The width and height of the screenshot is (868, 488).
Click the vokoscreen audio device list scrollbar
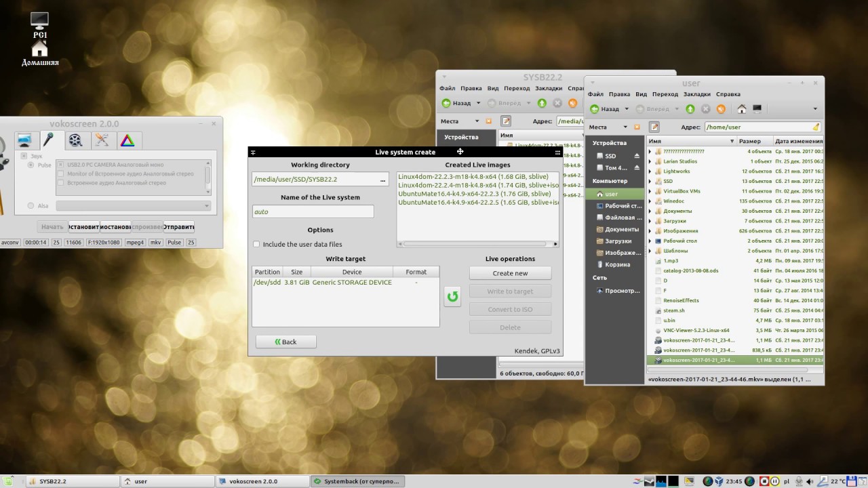tap(208, 178)
